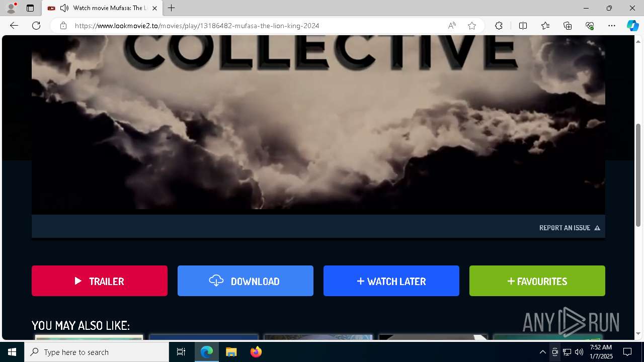The image size is (644, 362).
Task: Play the movie TRAILER
Action: click(x=100, y=281)
